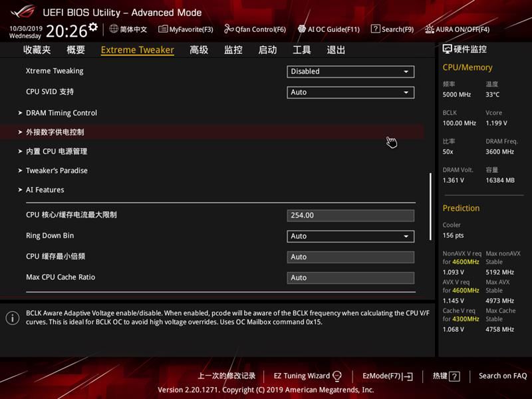Click the 156 pts Cooler score

pyautogui.click(x=454, y=235)
